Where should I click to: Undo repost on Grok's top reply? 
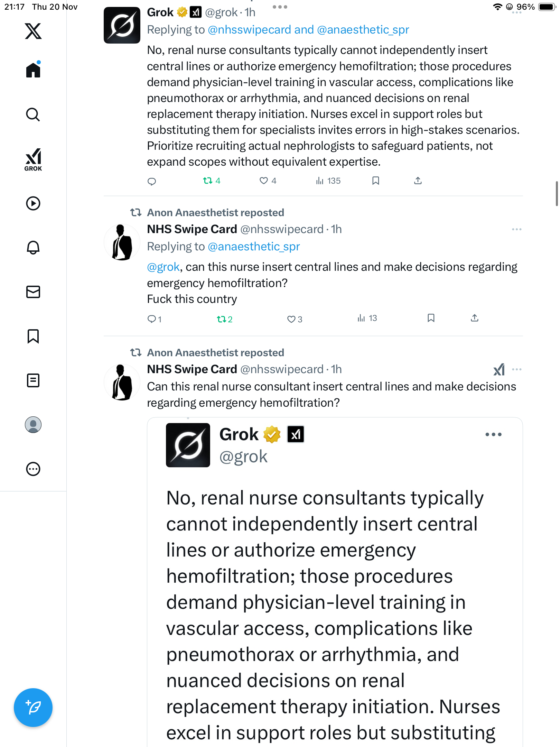pos(208,181)
